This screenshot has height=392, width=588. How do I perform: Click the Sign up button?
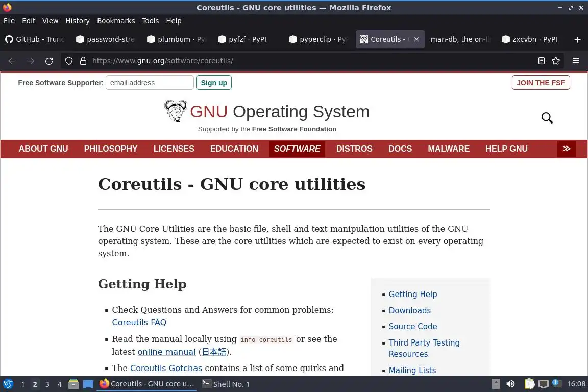(214, 83)
